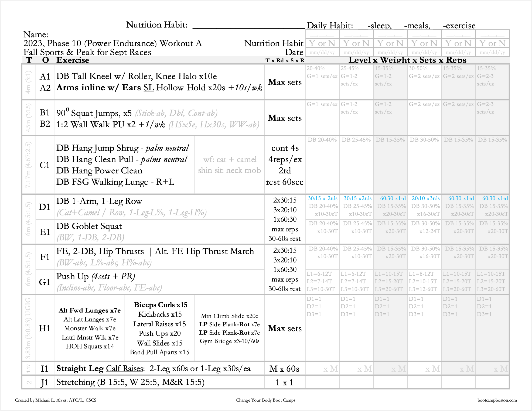Click blue '30:15 x 2rds' cell
The image size is (532, 411).
point(323,198)
